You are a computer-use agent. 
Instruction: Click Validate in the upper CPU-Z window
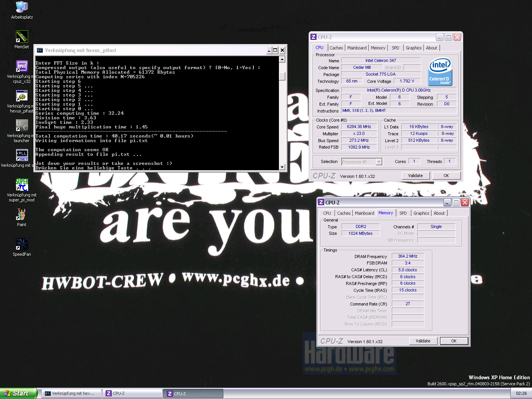[415, 176]
